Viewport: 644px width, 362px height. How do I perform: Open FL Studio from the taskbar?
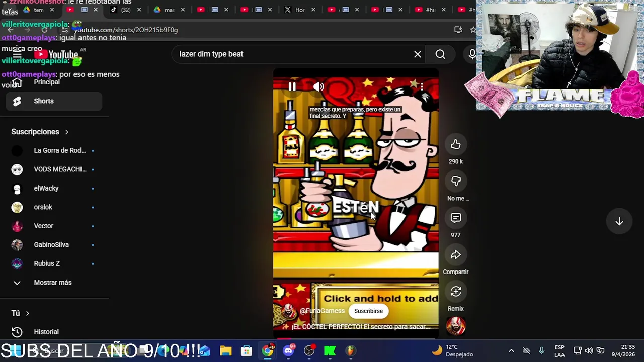(351, 351)
